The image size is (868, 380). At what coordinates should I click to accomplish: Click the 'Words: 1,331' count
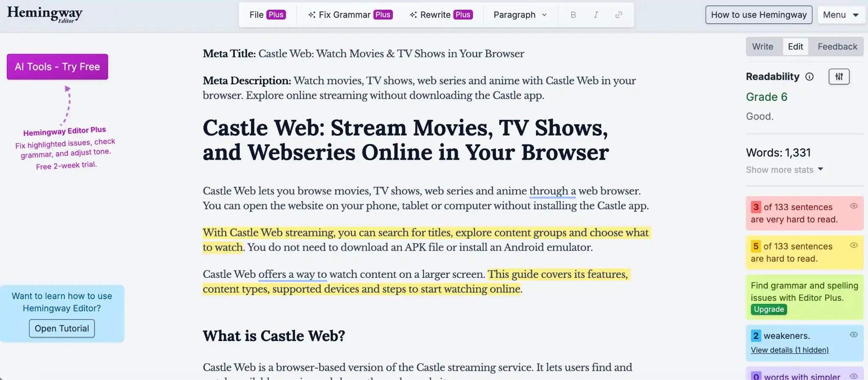(779, 153)
